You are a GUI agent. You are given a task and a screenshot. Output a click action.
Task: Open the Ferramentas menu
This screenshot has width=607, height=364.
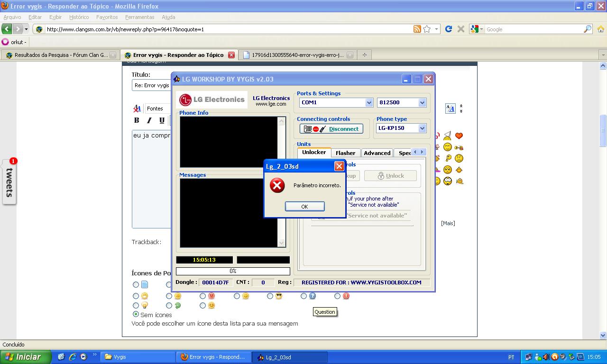point(139,17)
